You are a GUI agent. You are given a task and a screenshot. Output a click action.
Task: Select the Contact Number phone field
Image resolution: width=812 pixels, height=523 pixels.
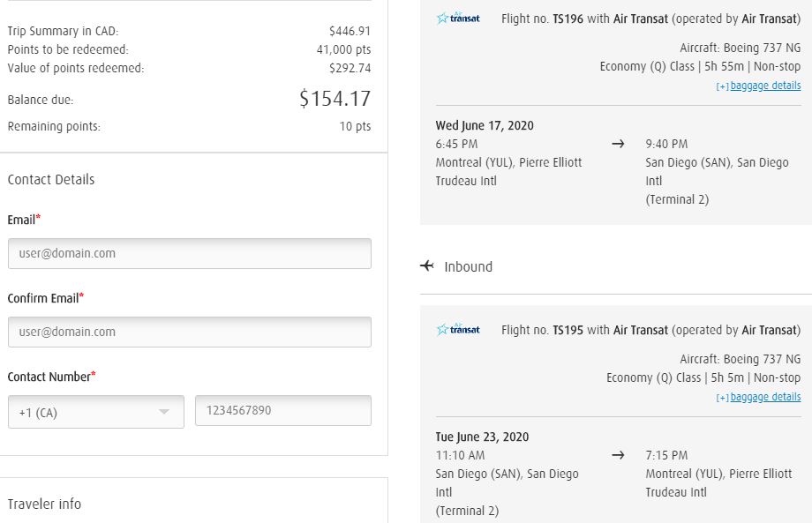click(x=282, y=410)
